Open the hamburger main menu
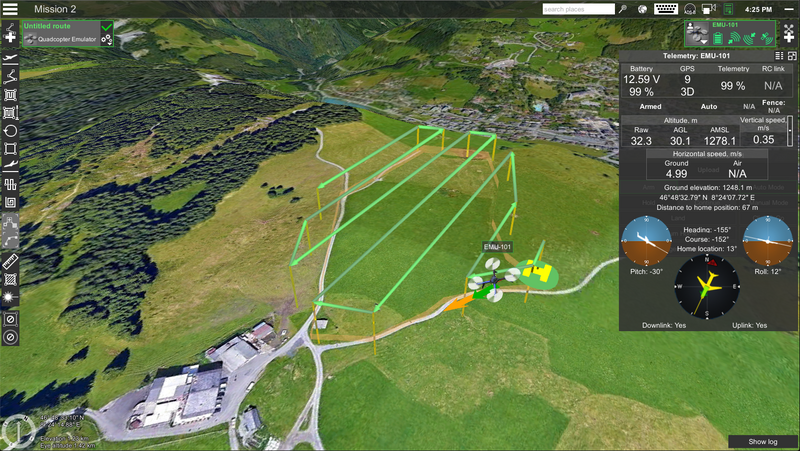 (x=11, y=9)
